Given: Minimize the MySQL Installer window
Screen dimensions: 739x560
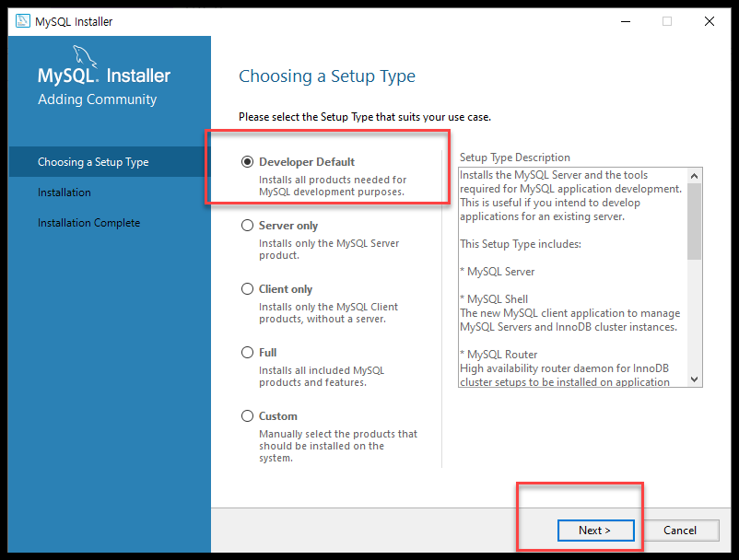Looking at the screenshot, I should tap(626, 22).
